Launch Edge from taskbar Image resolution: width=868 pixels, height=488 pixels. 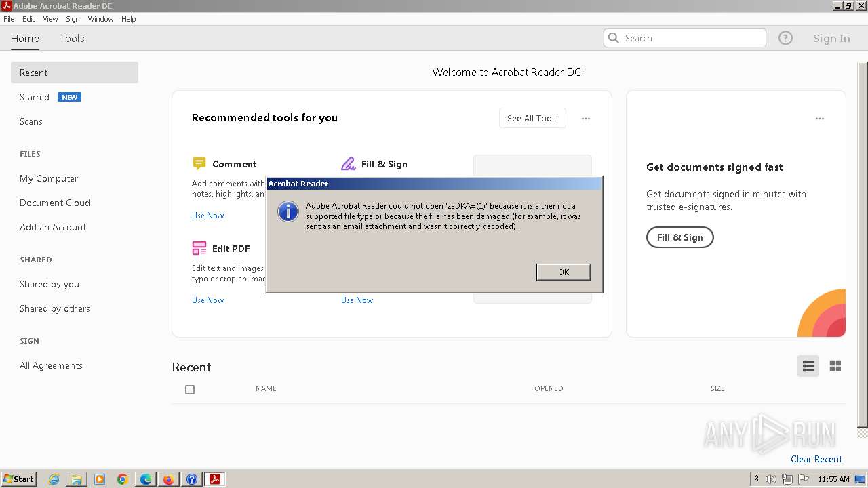click(146, 479)
